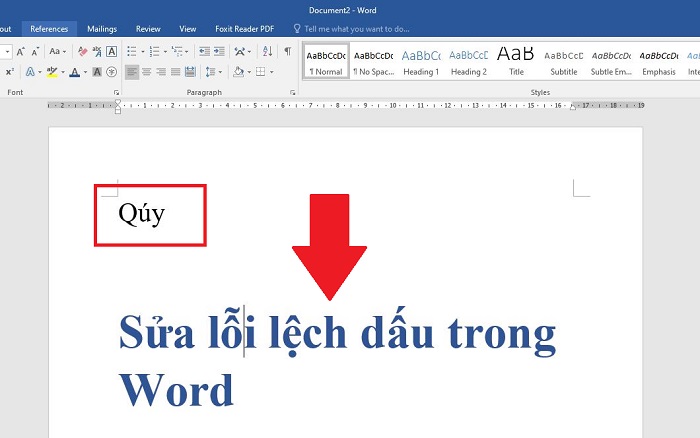The width and height of the screenshot is (700, 438).
Task: Click the Increase Indent icon
Action: 219,51
